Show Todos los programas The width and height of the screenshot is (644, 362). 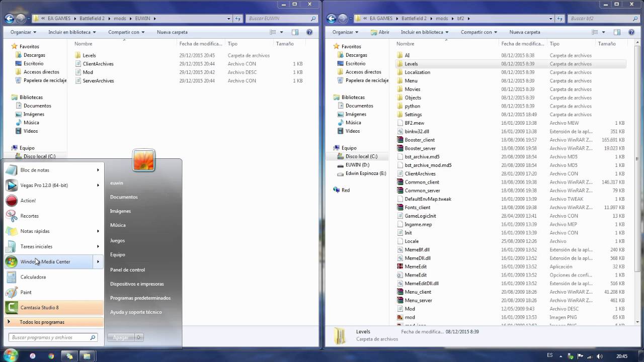click(54, 322)
